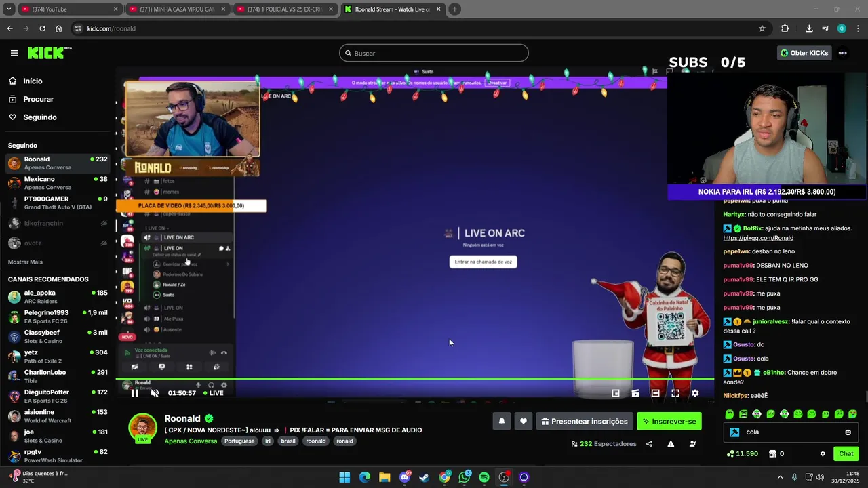Viewport: 868px width, 488px height.
Task: Open recommended channel ale_apoka
Action: coord(58,297)
